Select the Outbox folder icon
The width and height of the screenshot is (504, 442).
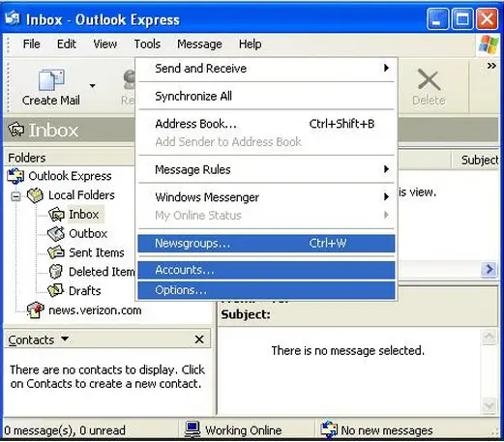pyautogui.click(x=56, y=233)
